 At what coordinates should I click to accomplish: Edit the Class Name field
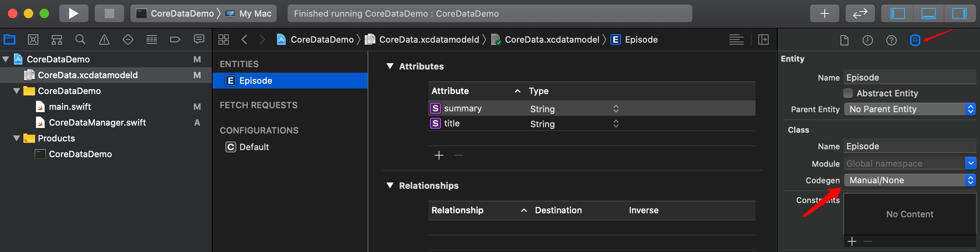(x=910, y=146)
